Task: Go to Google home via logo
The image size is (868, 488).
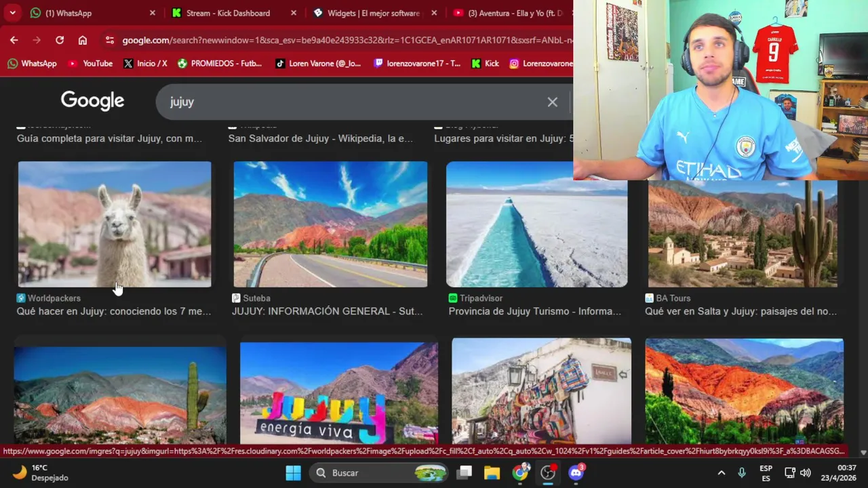Action: pos(92,100)
